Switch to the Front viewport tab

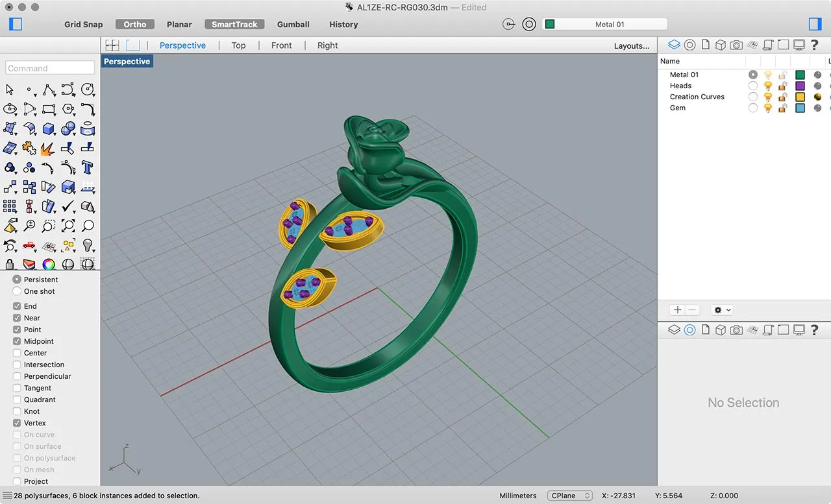pos(282,45)
